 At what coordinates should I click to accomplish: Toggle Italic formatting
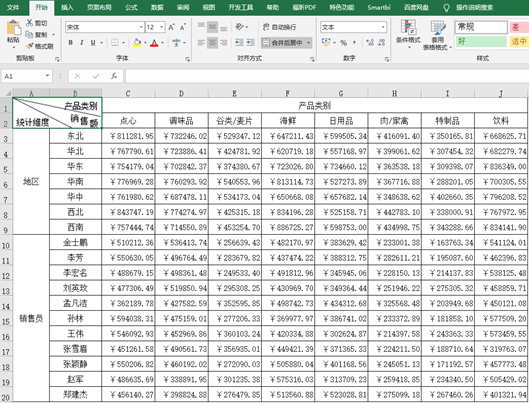click(x=82, y=43)
